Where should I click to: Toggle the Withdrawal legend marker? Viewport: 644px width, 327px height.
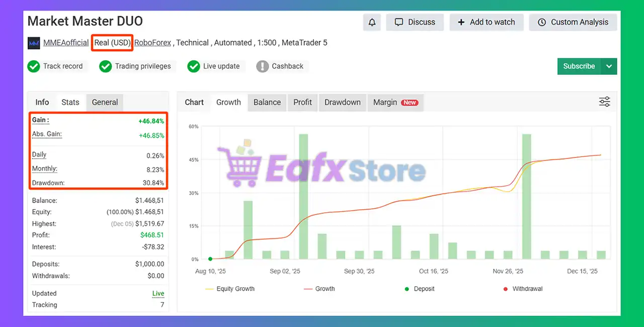(x=506, y=289)
